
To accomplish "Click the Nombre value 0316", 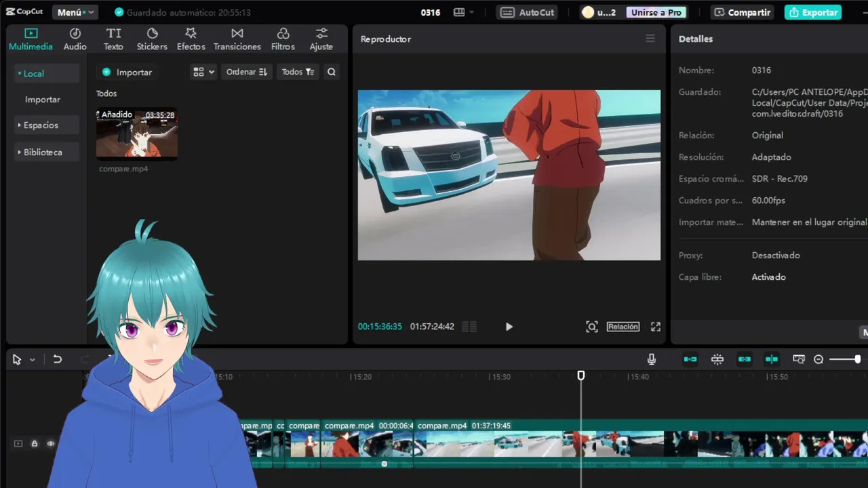I will coord(762,70).
